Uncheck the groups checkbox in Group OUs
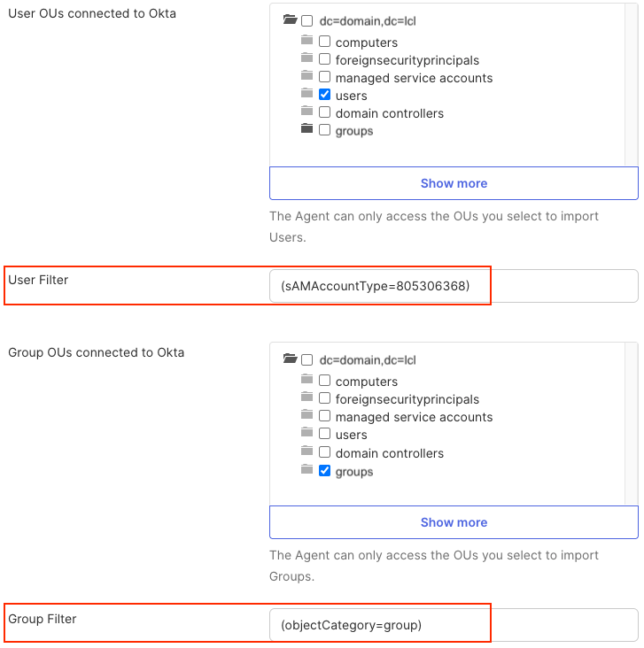This screenshot has width=644, height=648. tap(325, 471)
